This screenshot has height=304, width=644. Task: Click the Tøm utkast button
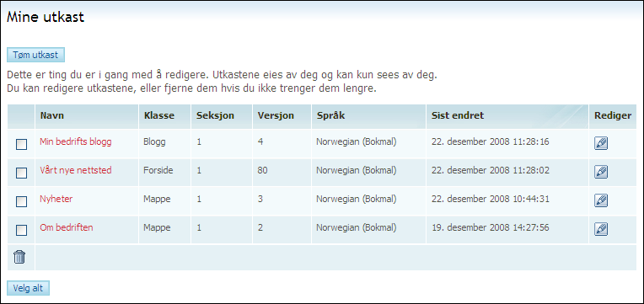pos(35,55)
